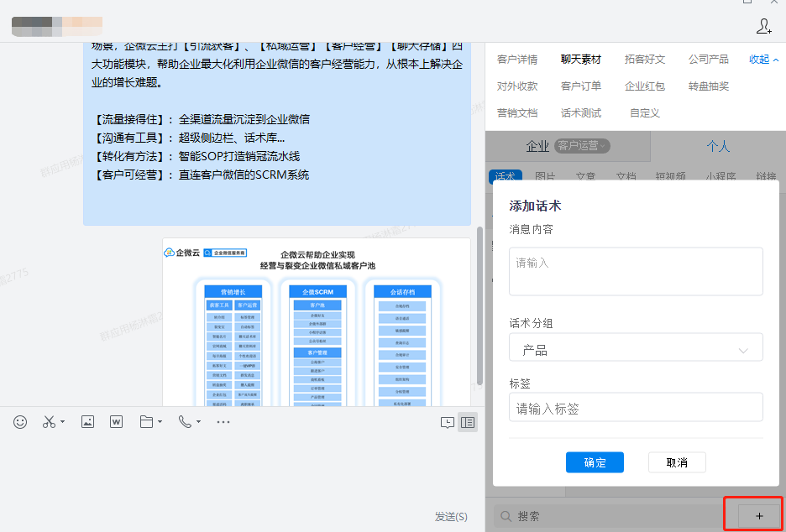Viewport: 786px width, 532px height.
Task: Open the emoji picker
Action: point(20,422)
